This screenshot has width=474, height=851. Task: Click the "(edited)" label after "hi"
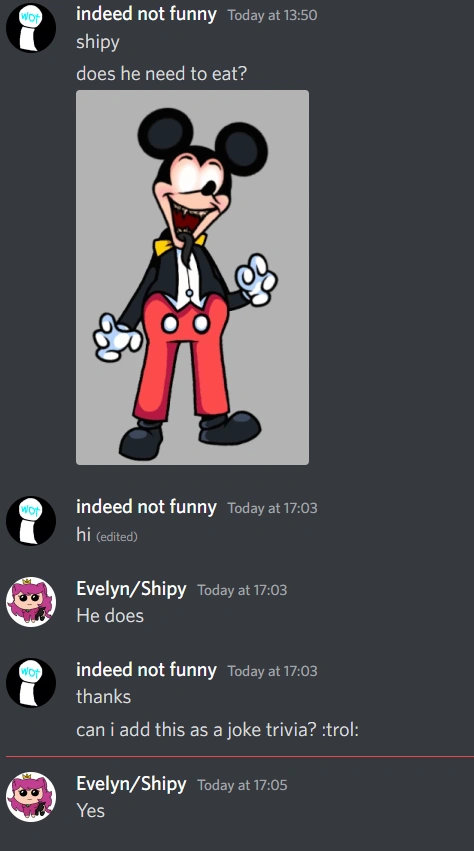pos(117,537)
